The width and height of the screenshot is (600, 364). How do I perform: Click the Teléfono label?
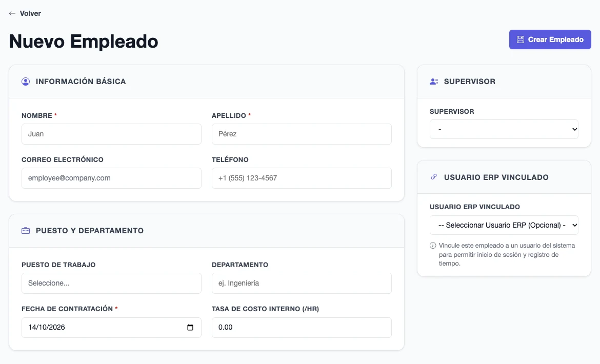[230, 159]
